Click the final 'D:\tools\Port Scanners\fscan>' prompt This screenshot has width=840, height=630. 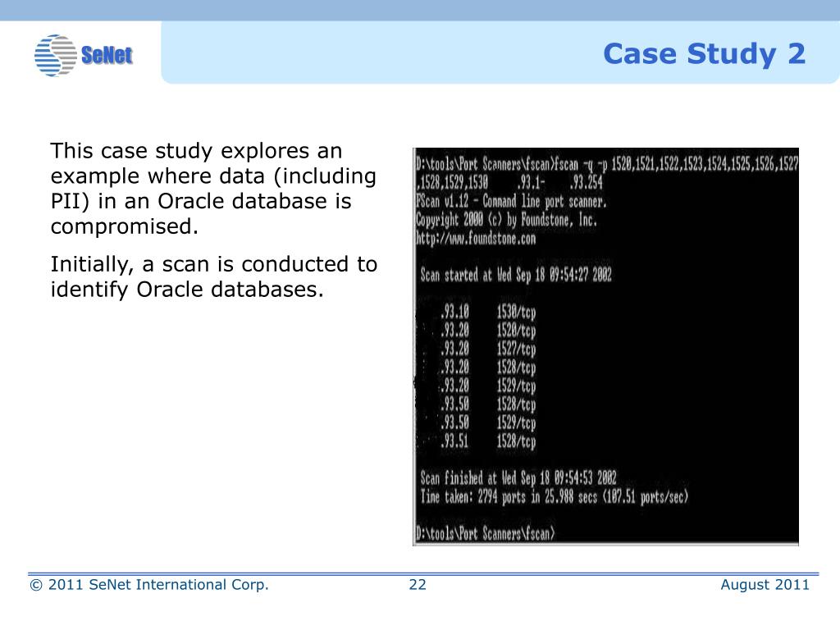486,533
